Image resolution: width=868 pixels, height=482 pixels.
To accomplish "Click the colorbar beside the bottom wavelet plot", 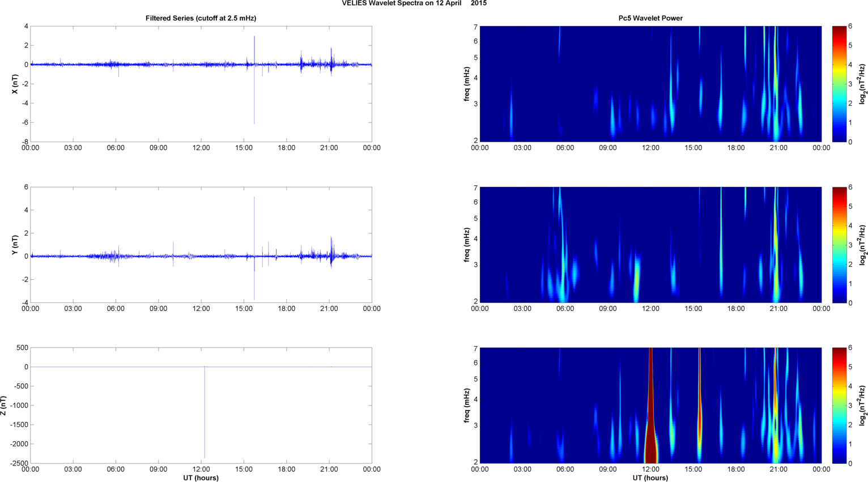I will (839, 406).
